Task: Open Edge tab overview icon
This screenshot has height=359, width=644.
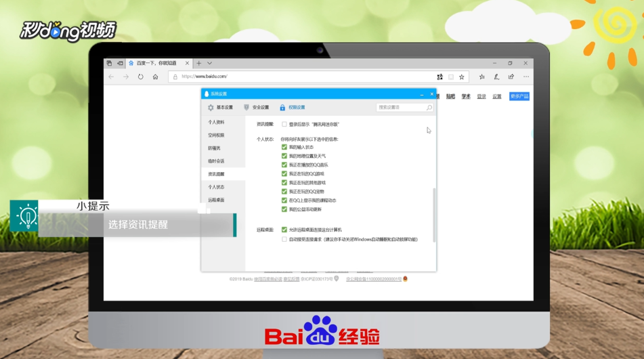Action: pyautogui.click(x=109, y=63)
